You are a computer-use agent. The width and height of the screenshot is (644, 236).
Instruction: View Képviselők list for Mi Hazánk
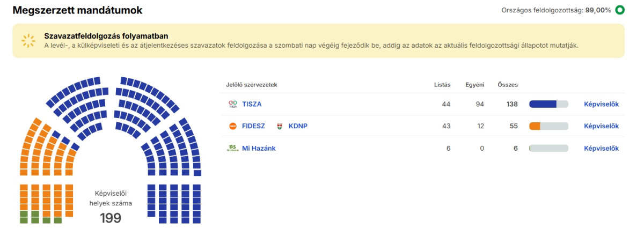pos(601,148)
